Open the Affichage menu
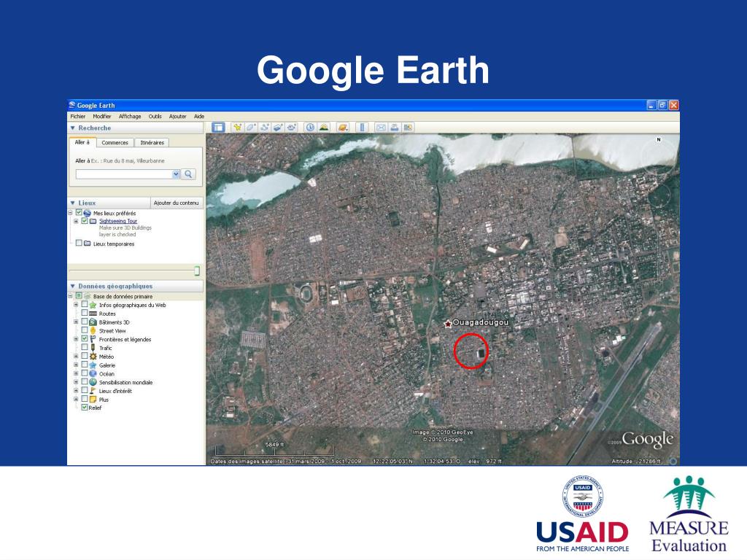Viewport: 747px width, 560px height. [x=130, y=116]
